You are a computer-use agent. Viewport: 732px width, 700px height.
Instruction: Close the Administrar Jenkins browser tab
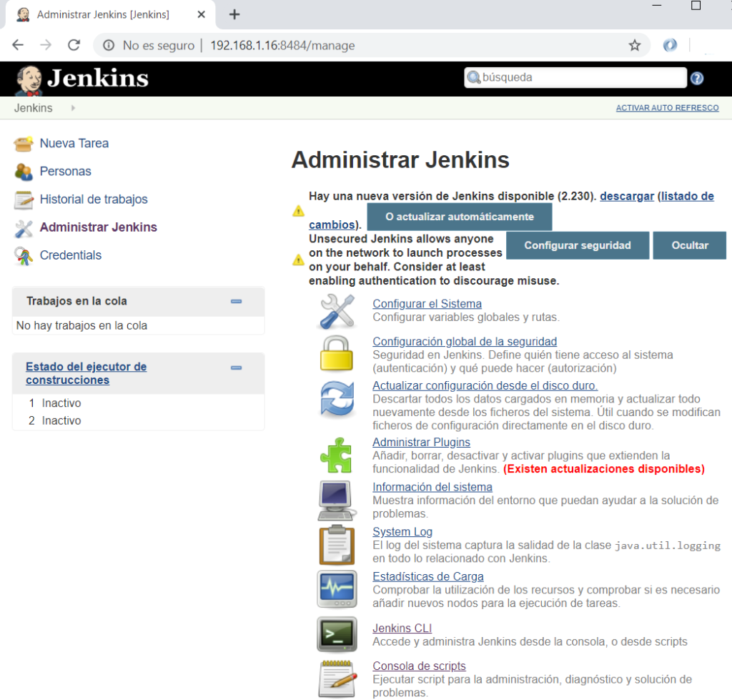pos(201,14)
